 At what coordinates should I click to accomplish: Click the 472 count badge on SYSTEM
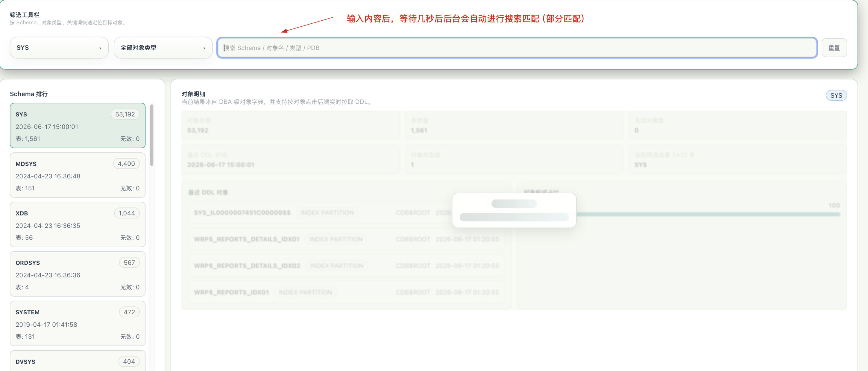click(x=129, y=312)
